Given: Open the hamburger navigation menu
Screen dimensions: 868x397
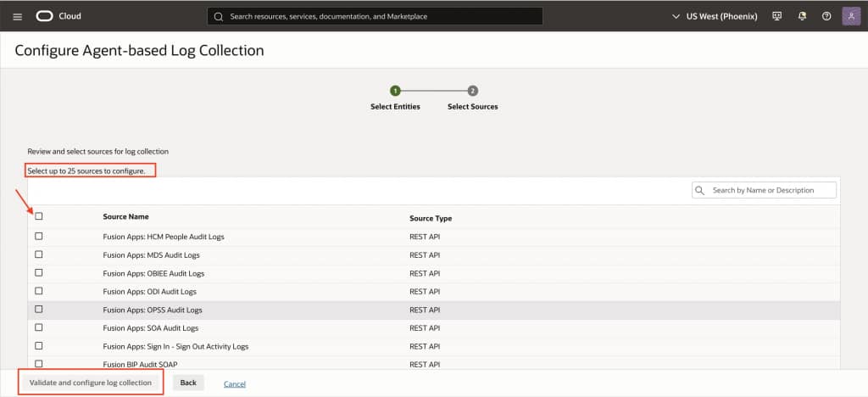Looking at the screenshot, I should 17,17.
